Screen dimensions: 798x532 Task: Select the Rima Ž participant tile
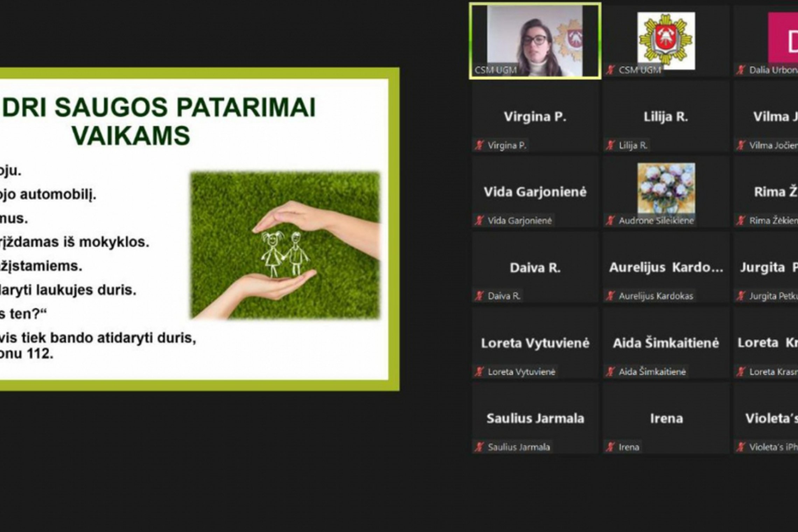(766, 192)
